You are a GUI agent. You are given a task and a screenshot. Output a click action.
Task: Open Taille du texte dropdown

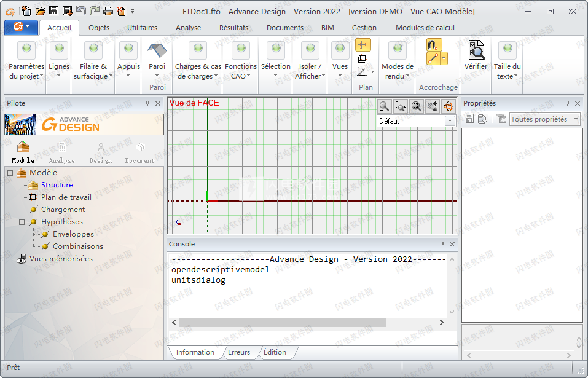click(x=507, y=61)
